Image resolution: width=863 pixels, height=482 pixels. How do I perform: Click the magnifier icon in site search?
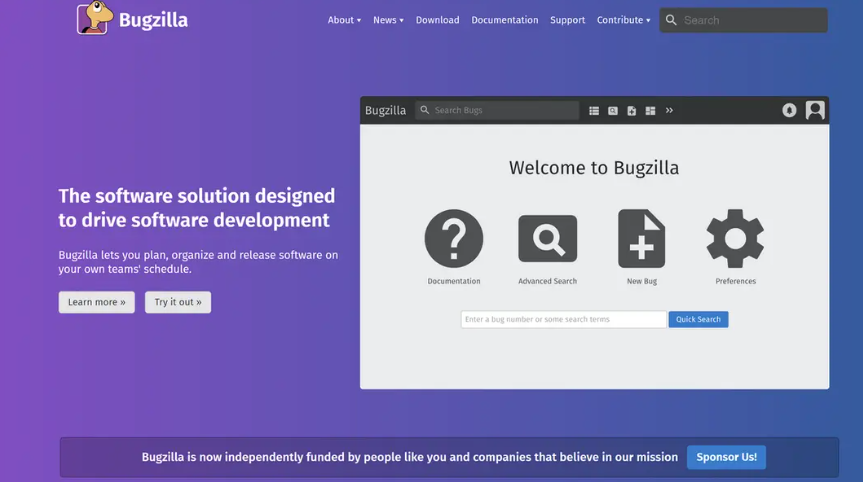pos(671,20)
